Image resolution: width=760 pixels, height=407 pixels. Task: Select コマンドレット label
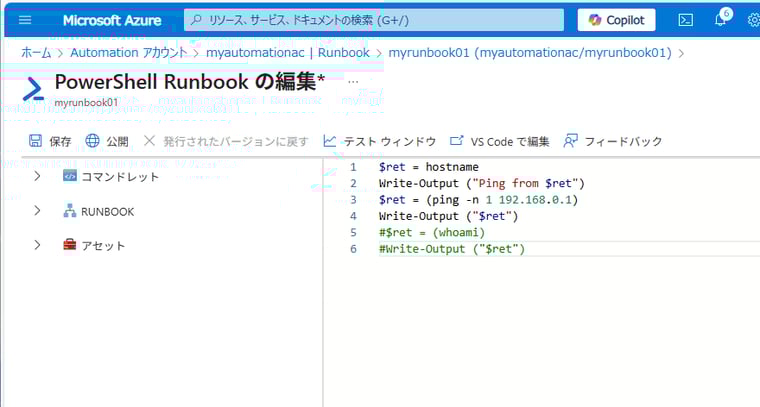[x=120, y=177]
